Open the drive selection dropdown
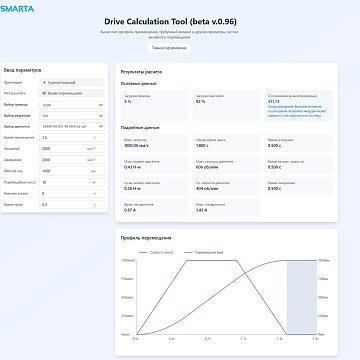This screenshot has height=360, width=360. click(x=72, y=105)
